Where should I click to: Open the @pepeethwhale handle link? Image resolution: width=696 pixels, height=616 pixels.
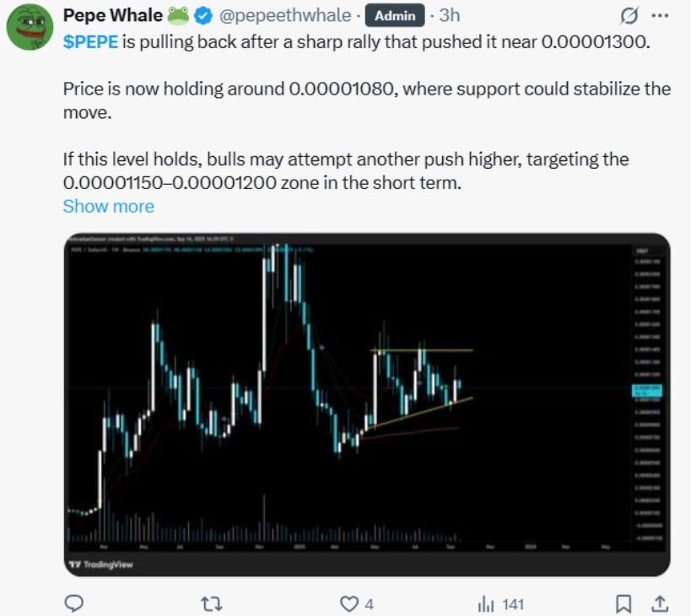coord(285,15)
